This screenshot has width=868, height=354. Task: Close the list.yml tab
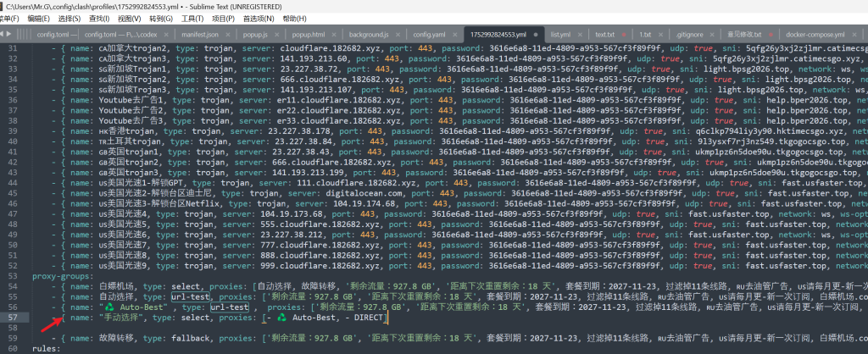(579, 35)
